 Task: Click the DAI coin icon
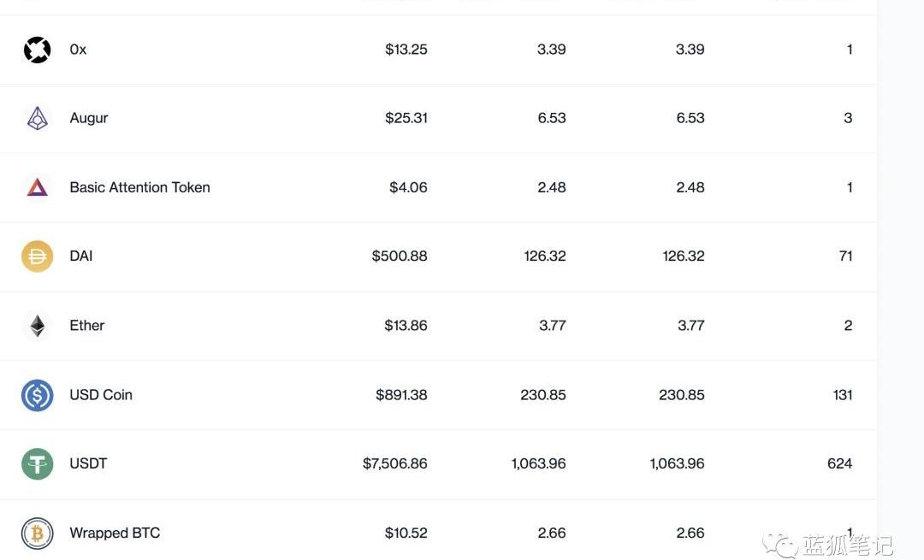(37, 256)
